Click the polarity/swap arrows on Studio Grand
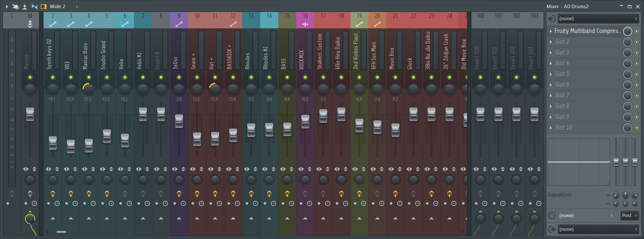 click(x=111, y=169)
